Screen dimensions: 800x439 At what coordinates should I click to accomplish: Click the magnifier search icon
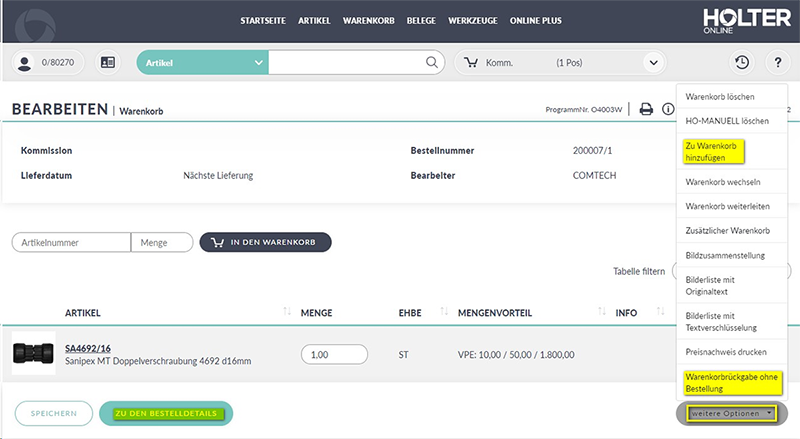pos(432,62)
